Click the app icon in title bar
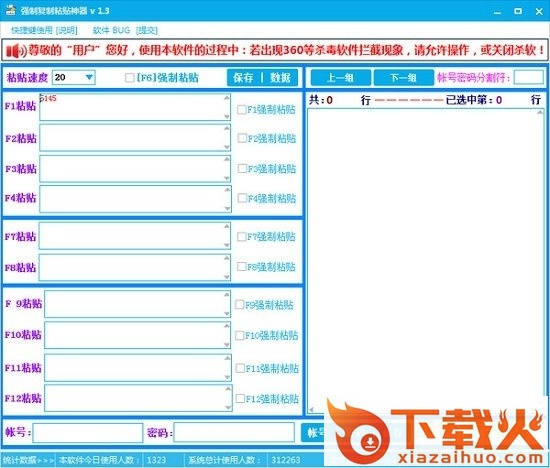Viewport: 550px width, 468px height. coord(11,10)
